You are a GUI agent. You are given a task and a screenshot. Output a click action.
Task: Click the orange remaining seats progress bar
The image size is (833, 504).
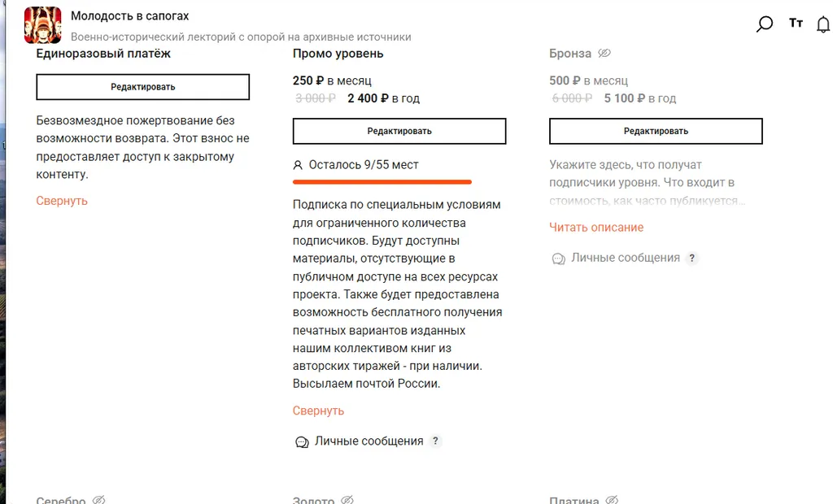point(382,182)
